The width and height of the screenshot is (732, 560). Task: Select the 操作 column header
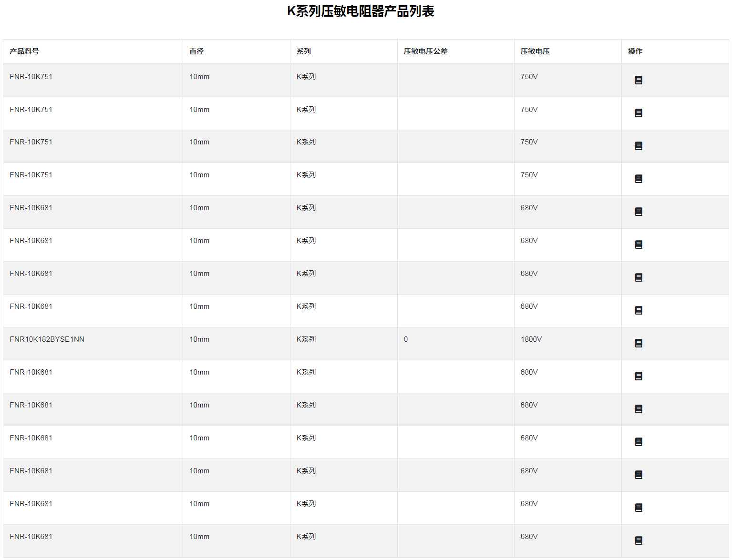coord(635,51)
